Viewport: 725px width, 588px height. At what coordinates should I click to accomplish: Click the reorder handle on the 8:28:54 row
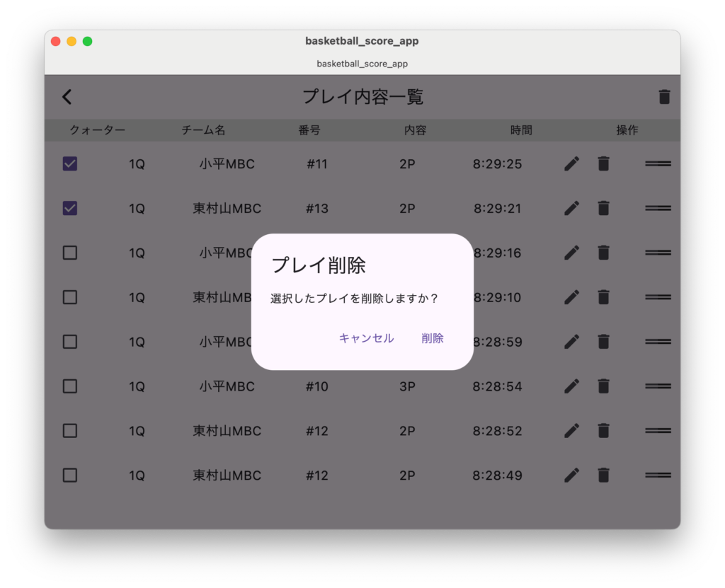pos(658,386)
